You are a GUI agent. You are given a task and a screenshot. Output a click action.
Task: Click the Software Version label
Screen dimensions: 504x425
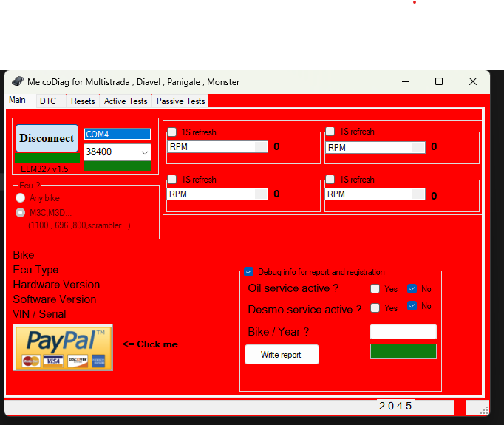(x=55, y=299)
